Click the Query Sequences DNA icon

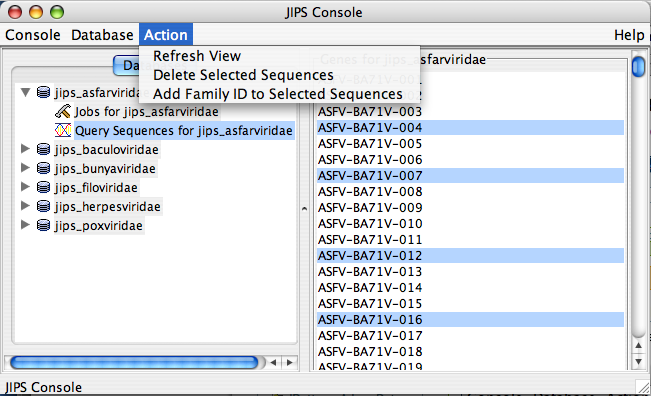click(63, 130)
